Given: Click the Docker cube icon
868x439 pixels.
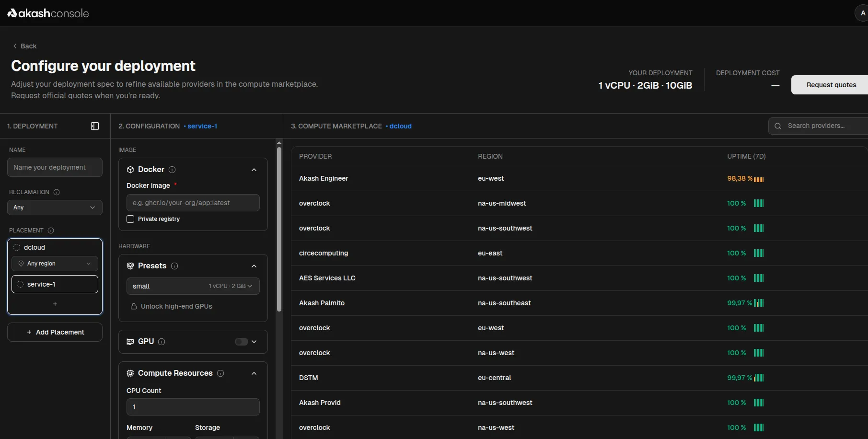Looking at the screenshot, I should coord(130,170).
